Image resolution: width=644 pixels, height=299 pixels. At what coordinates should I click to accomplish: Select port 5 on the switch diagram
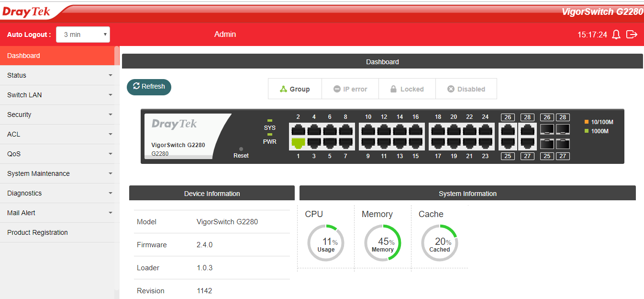(330, 143)
